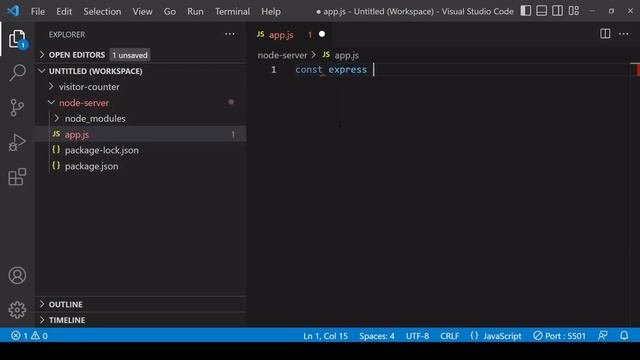Open the Go menu
The width and height of the screenshot is (640, 360).
[x=170, y=11]
